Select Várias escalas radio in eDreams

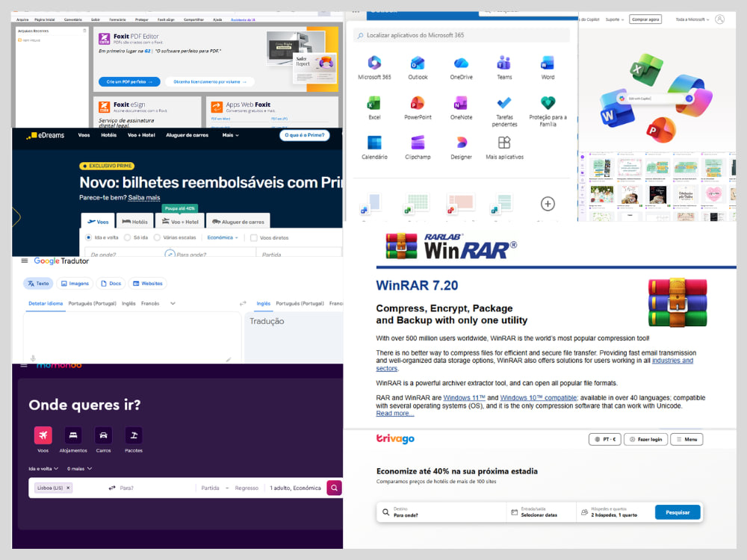coord(157,237)
